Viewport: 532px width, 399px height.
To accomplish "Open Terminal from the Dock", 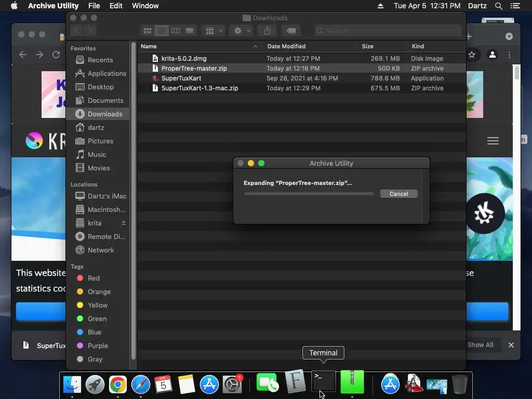I will pos(323,382).
